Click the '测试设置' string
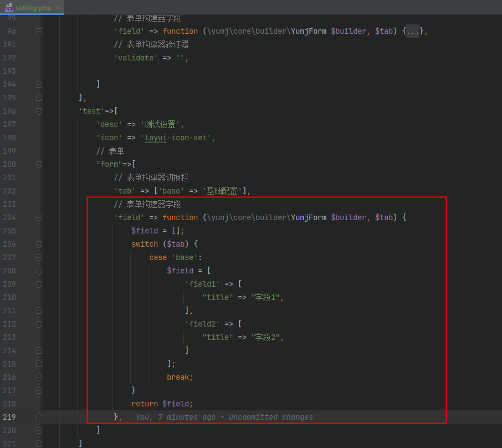The width and height of the screenshot is (502, 448). 160,124
